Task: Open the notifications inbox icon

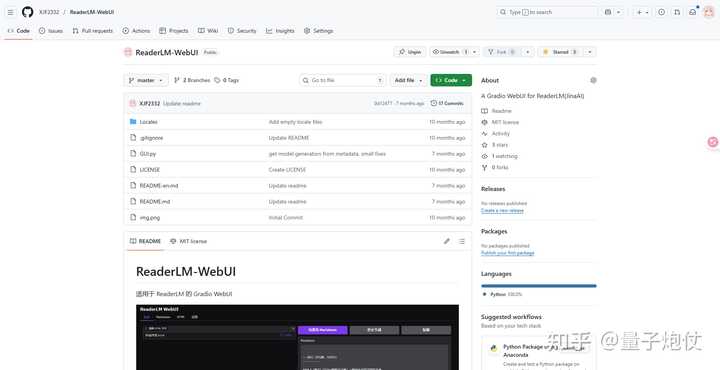Action: pos(692,12)
